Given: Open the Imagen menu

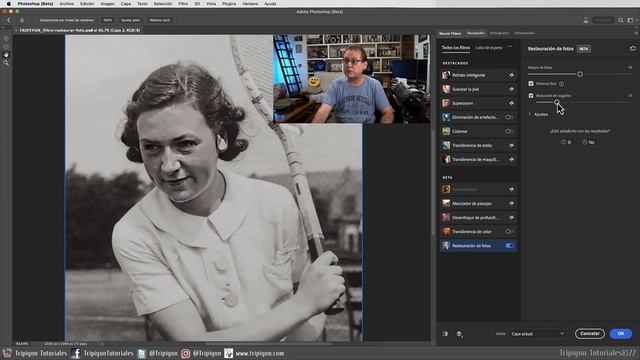Looking at the screenshot, I should point(107,4).
